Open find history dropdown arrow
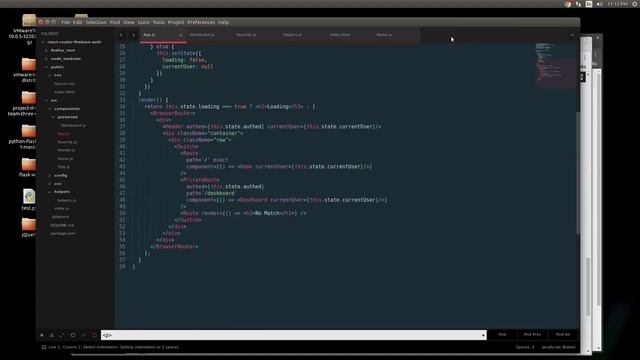Image resolution: width=640 pixels, height=360 pixels. [x=483, y=335]
